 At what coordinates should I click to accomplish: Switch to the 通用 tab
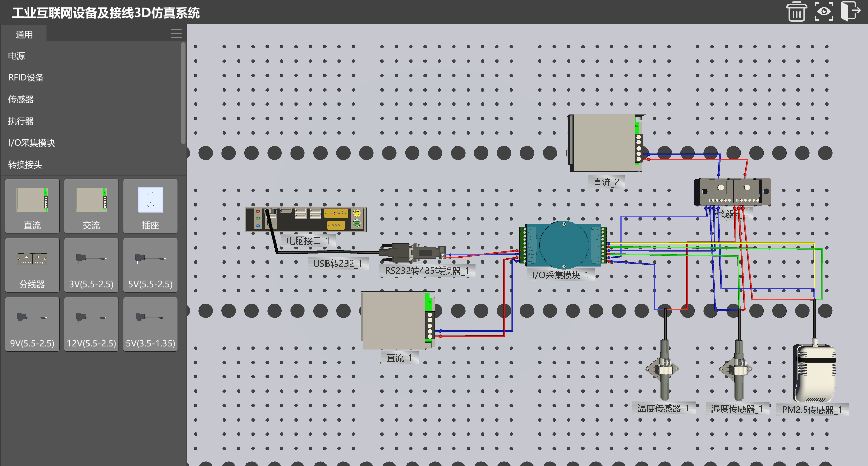tap(24, 34)
